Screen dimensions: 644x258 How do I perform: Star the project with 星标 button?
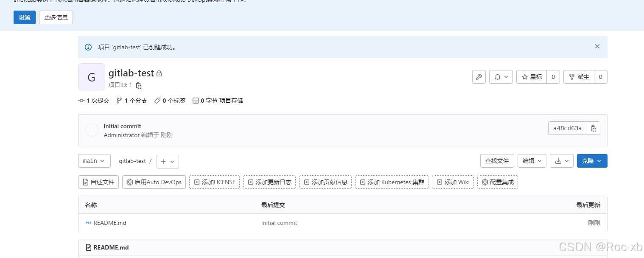tap(532, 77)
